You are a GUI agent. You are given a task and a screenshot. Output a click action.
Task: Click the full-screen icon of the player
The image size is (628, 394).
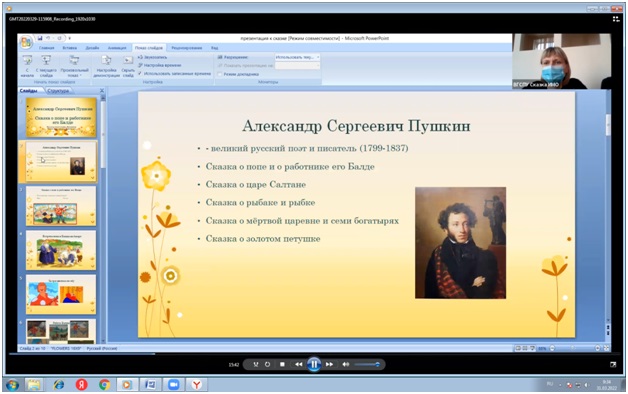pyautogui.click(x=613, y=364)
